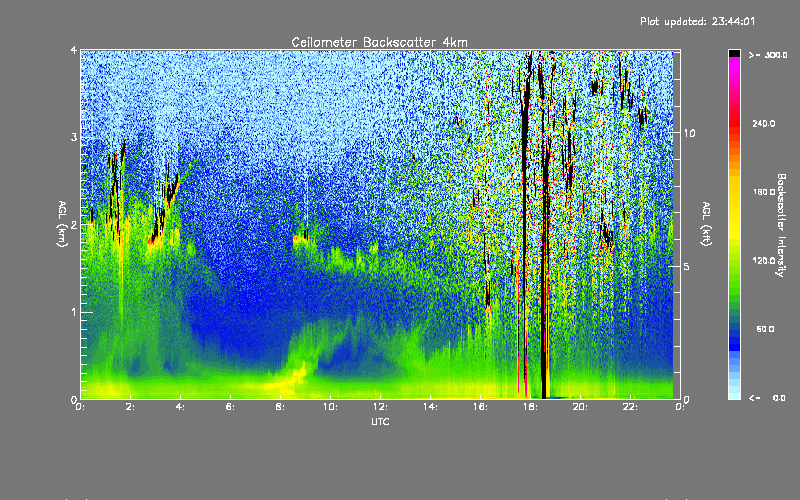Select the "16:" UTC time tick label

(480, 407)
